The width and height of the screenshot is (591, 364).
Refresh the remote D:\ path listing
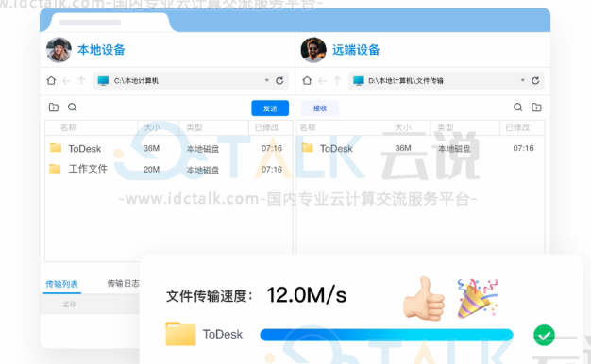pos(535,80)
